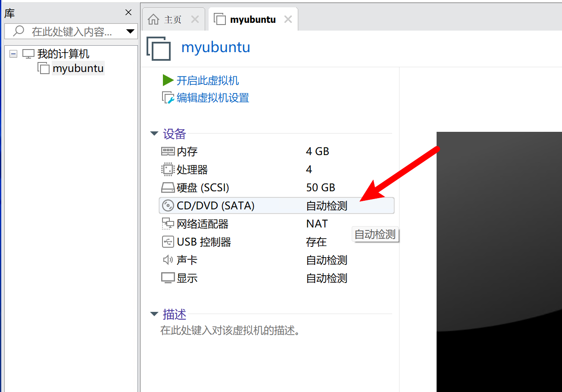Switch to the 主页 tab
The width and height of the screenshot is (562, 392).
173,19
